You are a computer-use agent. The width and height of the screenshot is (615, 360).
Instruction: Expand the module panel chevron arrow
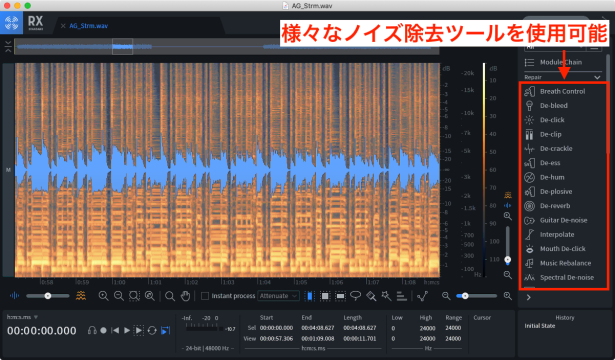pyautogui.click(x=529, y=298)
